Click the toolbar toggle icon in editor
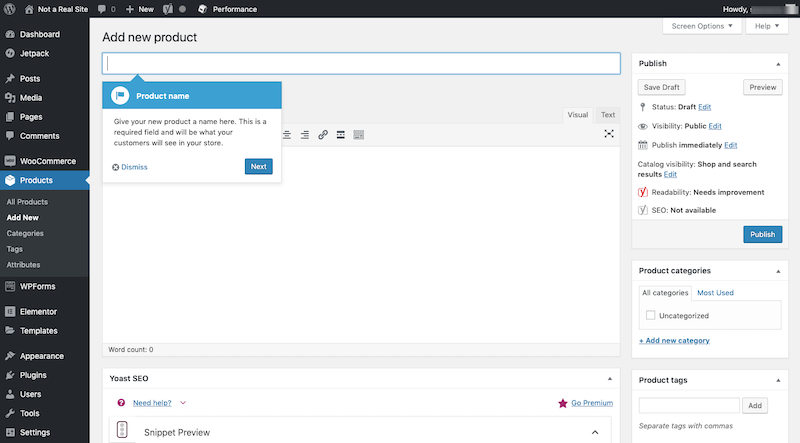The width and height of the screenshot is (800, 443). pyautogui.click(x=359, y=134)
